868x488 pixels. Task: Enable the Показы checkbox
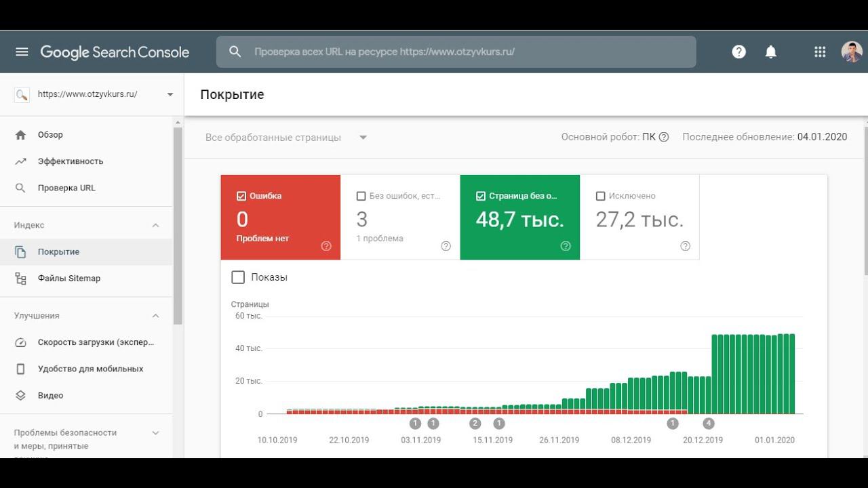(238, 277)
